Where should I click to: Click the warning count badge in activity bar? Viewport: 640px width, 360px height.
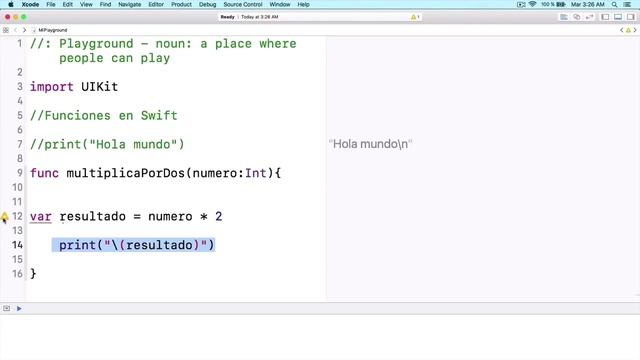[x=415, y=17]
